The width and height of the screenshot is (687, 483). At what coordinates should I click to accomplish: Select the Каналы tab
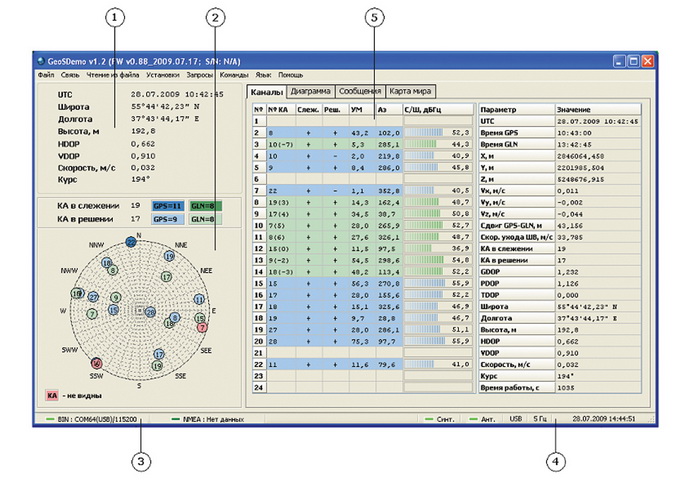click(x=266, y=92)
